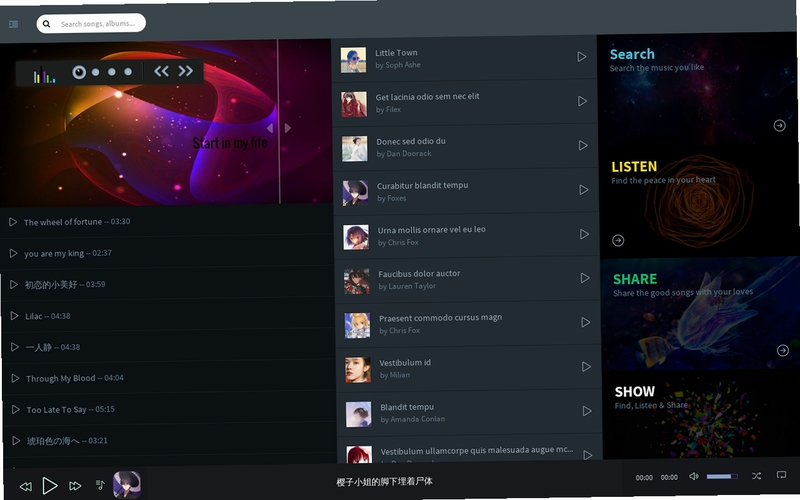Collapse panel with left triangle on divider
Viewport: 800px width, 500px height.
click(x=270, y=128)
